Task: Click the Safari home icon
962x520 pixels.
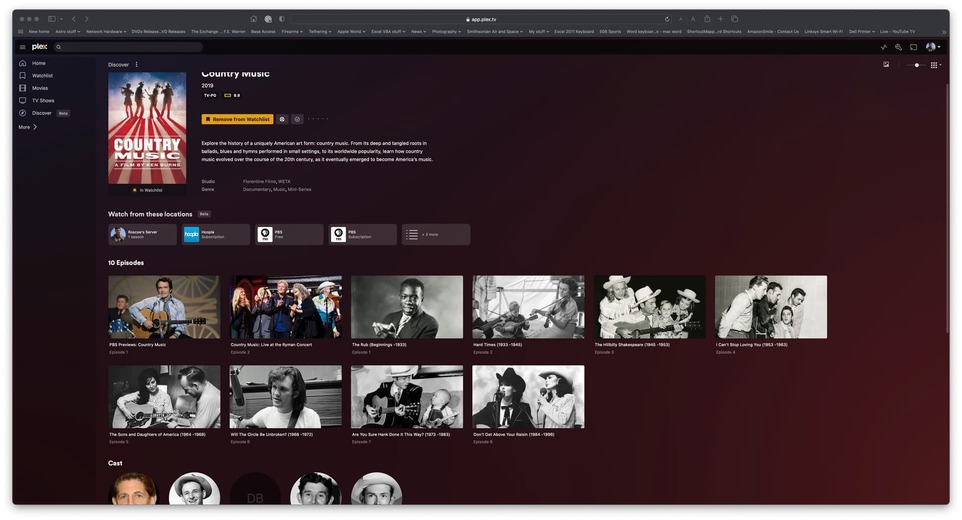Action: [254, 19]
